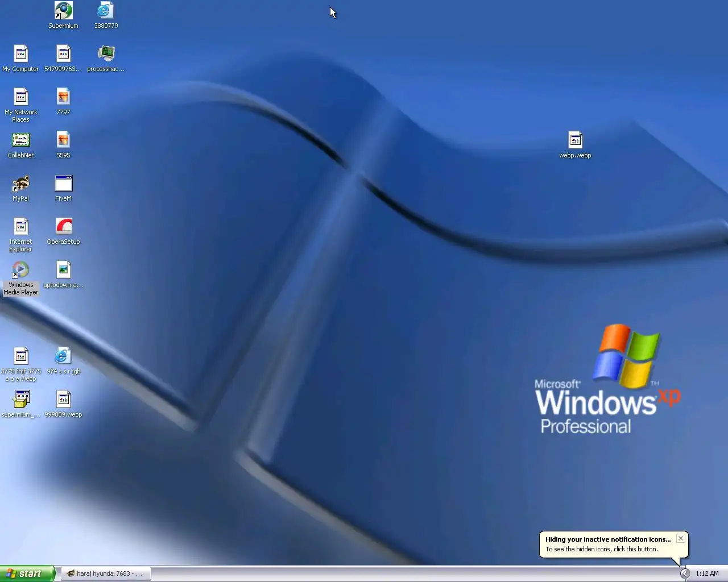Close the hidden icons notification balloon
728x582 pixels.
click(x=680, y=538)
